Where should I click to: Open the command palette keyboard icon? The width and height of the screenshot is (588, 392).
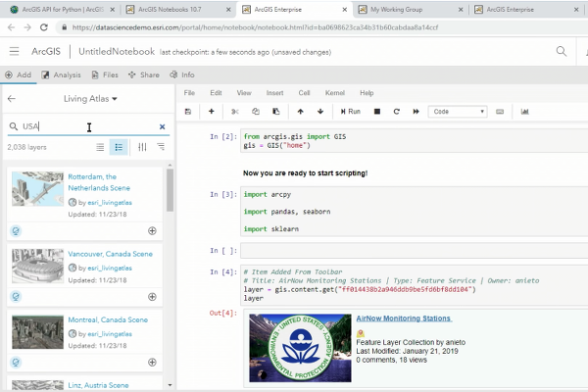coord(501,112)
